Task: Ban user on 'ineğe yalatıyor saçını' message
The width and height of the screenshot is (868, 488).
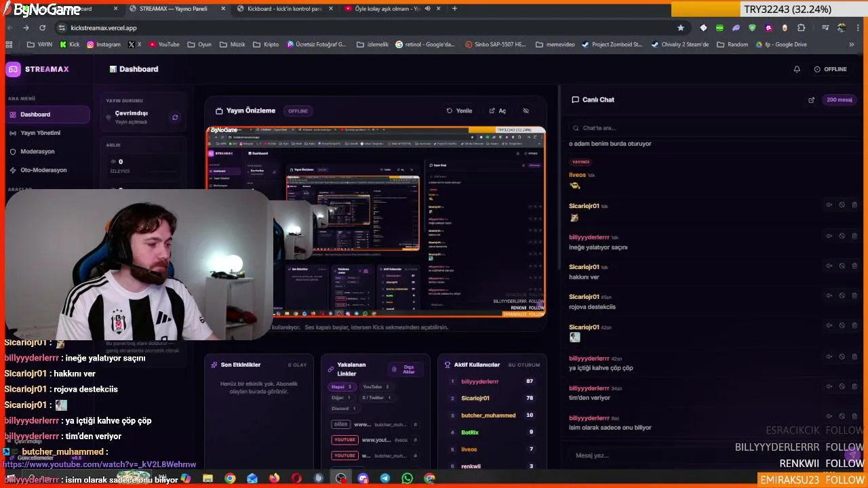Action: point(842,236)
